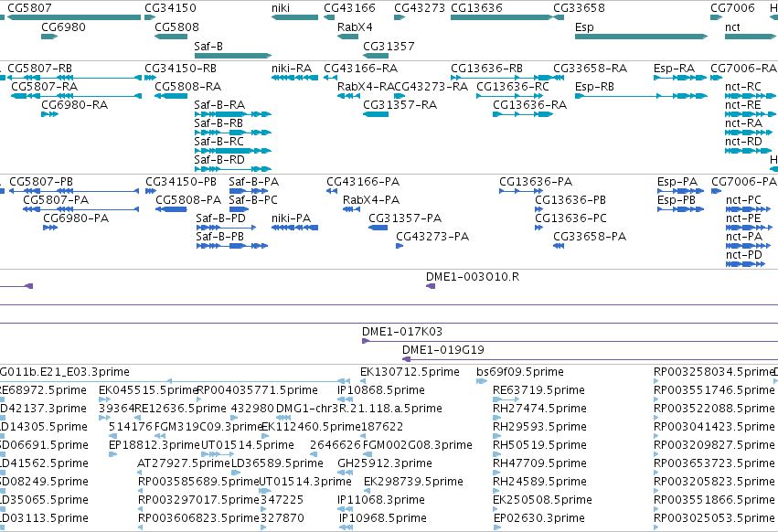Click transcript Saf-B-RA
The width and height of the screenshot is (778, 532).
(x=233, y=114)
